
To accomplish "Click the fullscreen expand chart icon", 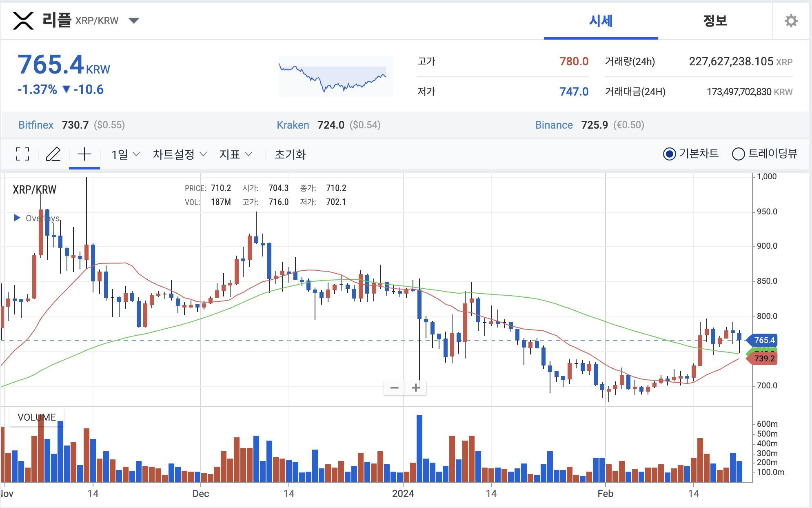I will point(22,154).
